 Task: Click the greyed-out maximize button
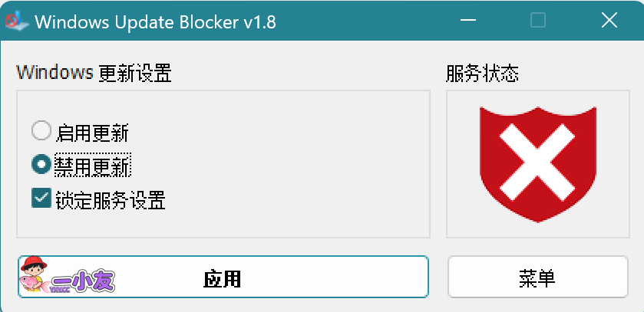(x=538, y=21)
